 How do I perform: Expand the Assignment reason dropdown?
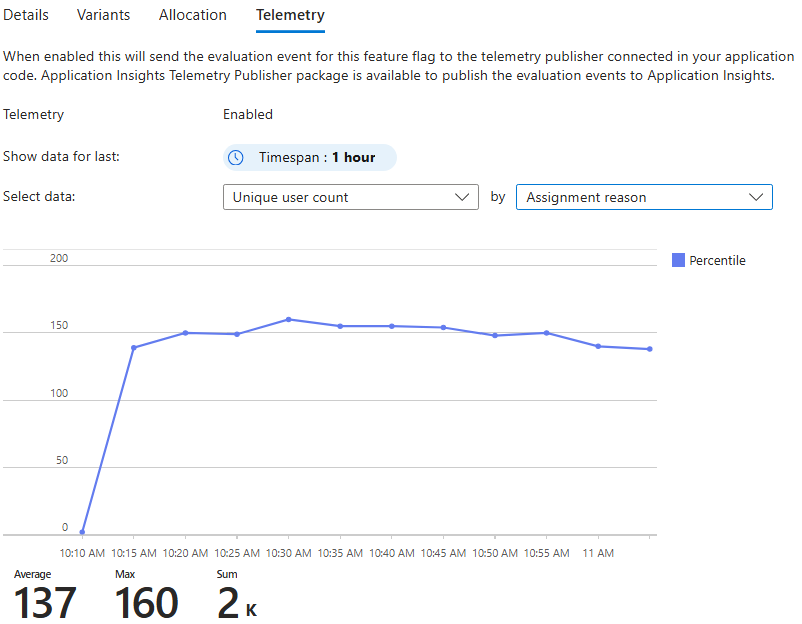(x=644, y=197)
